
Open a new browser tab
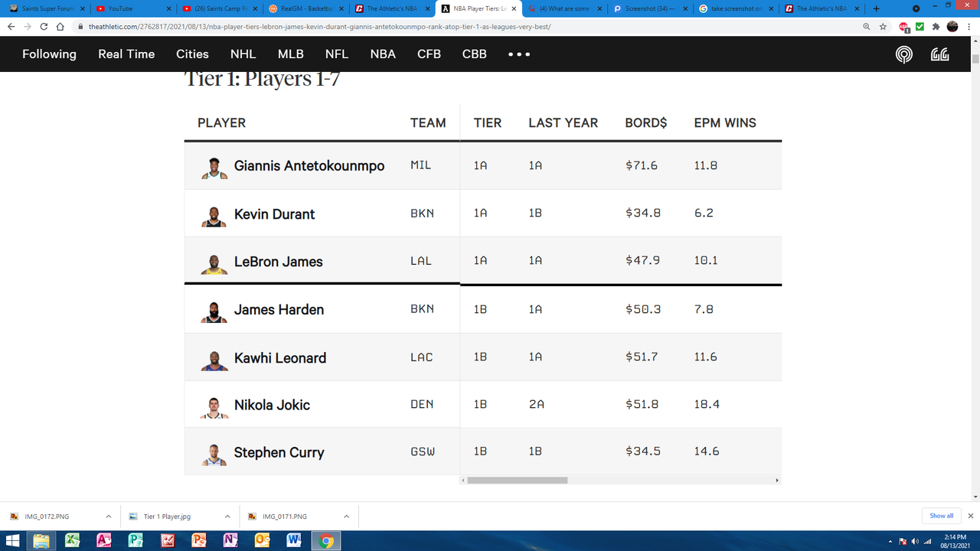click(877, 8)
